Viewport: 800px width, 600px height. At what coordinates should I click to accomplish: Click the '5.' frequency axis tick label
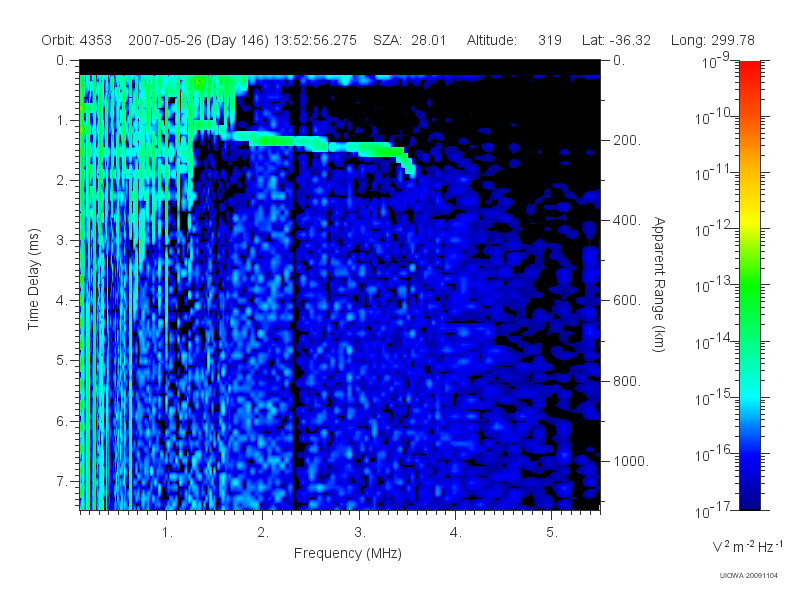tap(552, 532)
